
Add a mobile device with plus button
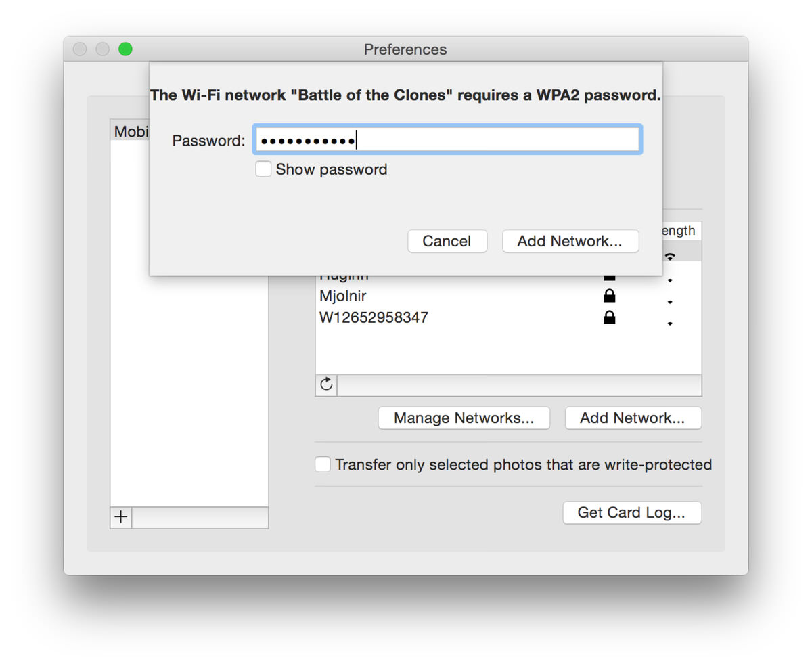pyautogui.click(x=121, y=517)
